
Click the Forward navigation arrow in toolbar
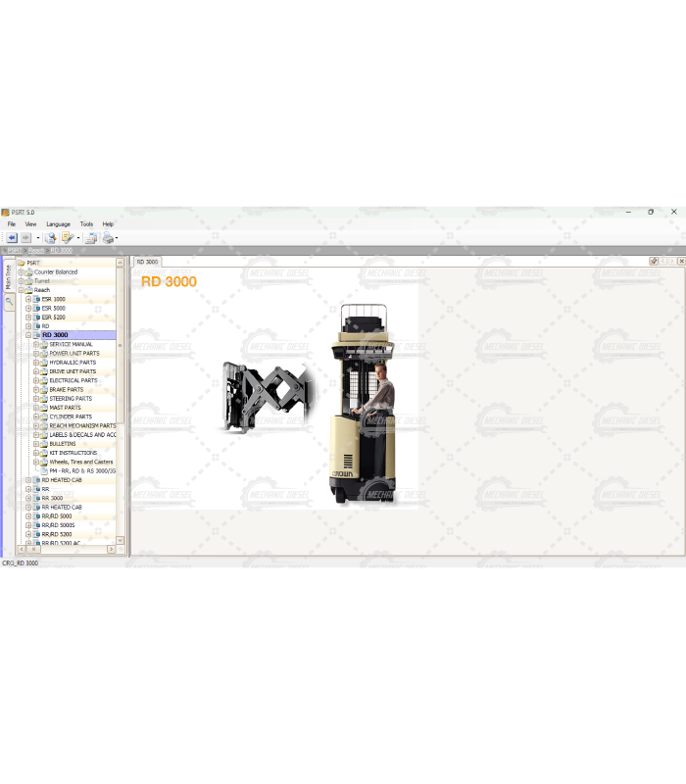pos(26,238)
